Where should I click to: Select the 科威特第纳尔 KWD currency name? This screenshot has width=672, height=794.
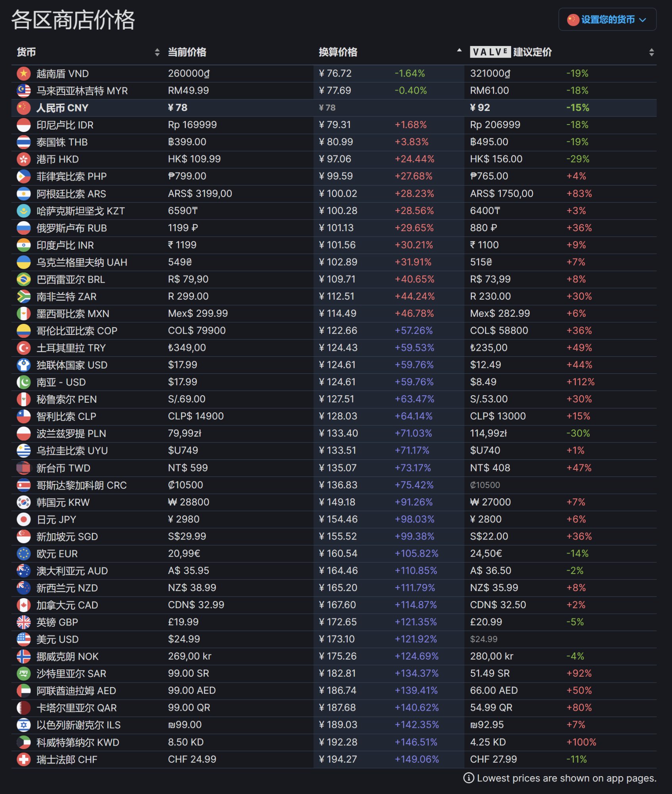pyautogui.click(x=78, y=742)
